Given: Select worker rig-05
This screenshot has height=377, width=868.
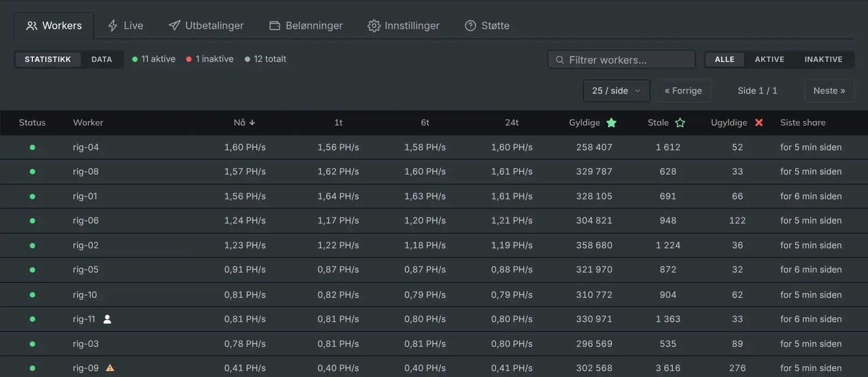Looking at the screenshot, I should click(x=86, y=270).
